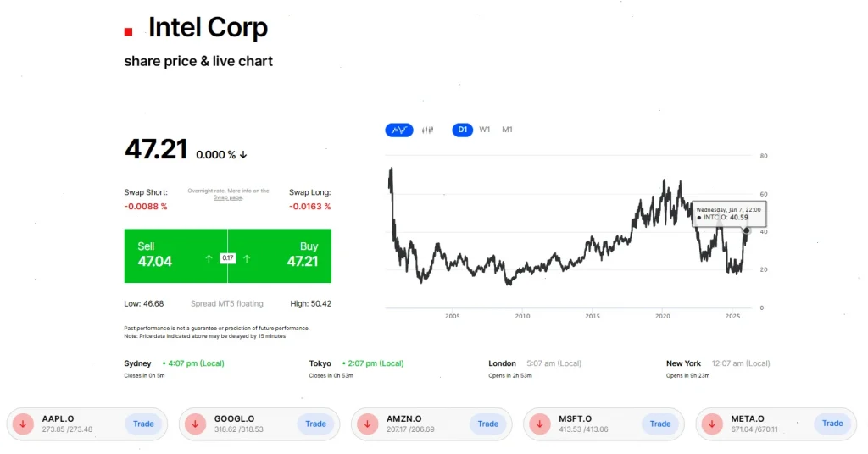Screen dimensions: 868x454
Task: Click the MSFT.O red down-arrow icon
Action: pos(540,424)
